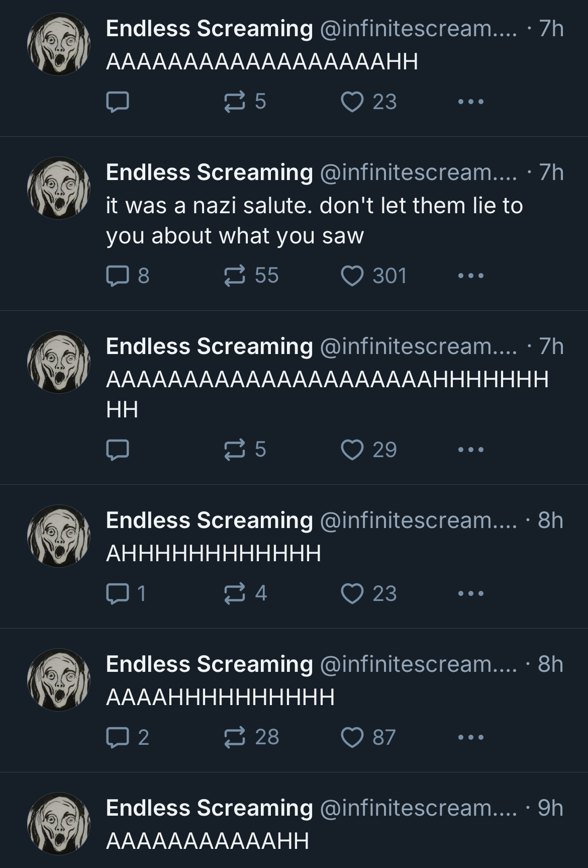
Task: Open more options on the nazi salute tweet
Action: click(x=471, y=276)
